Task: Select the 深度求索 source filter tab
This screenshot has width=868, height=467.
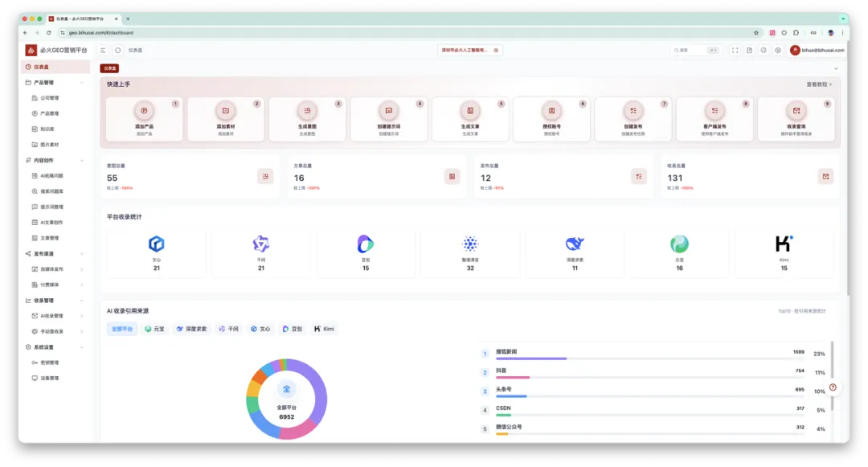Action: coord(192,329)
